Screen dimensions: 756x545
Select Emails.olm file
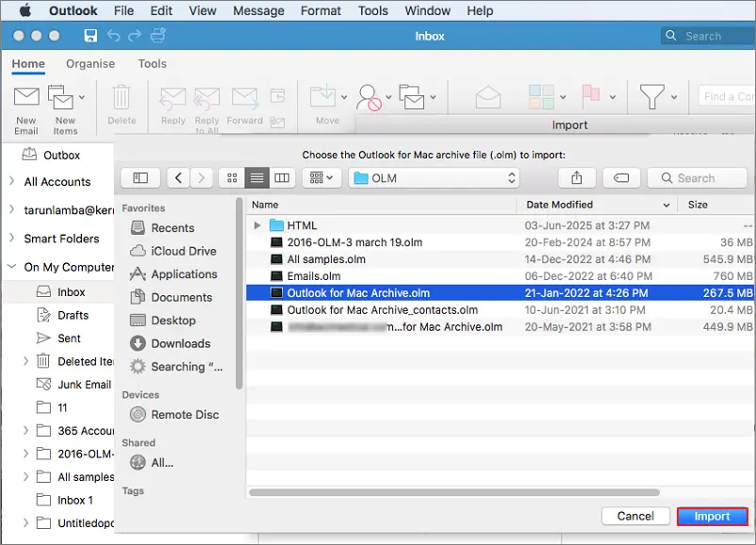[x=500, y=276]
